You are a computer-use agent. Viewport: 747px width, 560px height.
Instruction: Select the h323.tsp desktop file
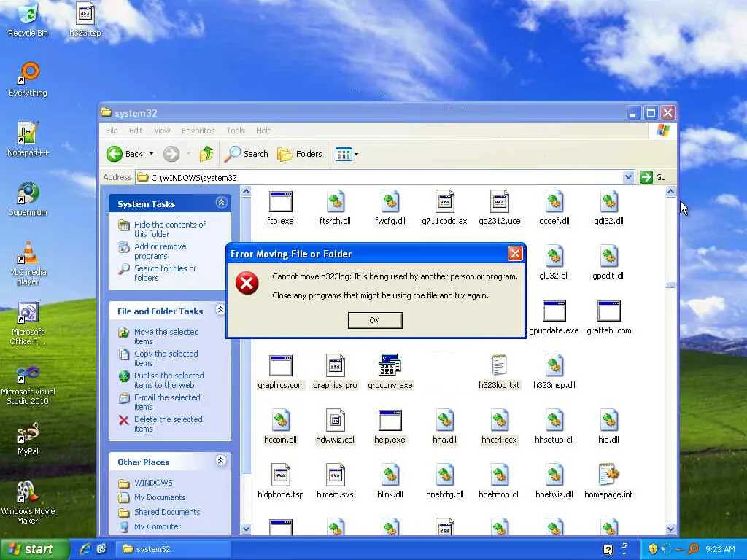85,20
